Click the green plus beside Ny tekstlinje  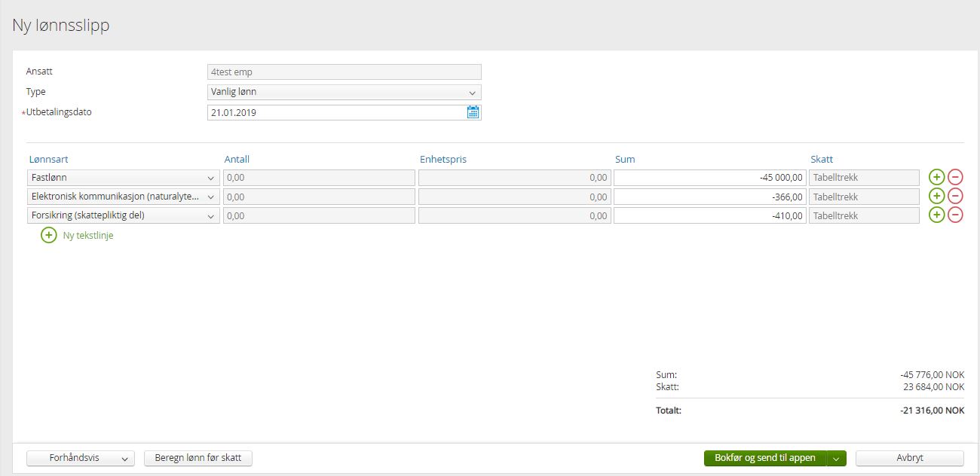[49, 235]
